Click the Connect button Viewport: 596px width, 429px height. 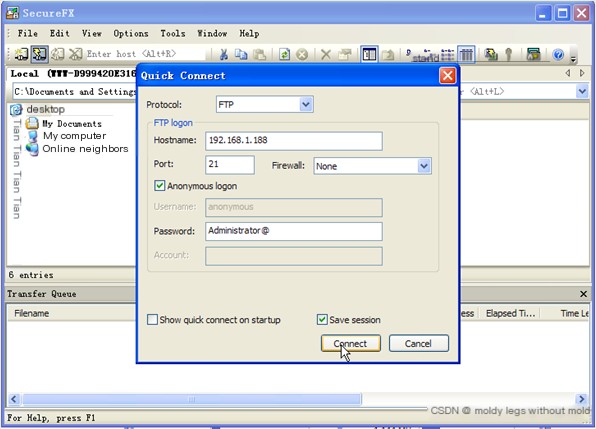click(x=350, y=344)
